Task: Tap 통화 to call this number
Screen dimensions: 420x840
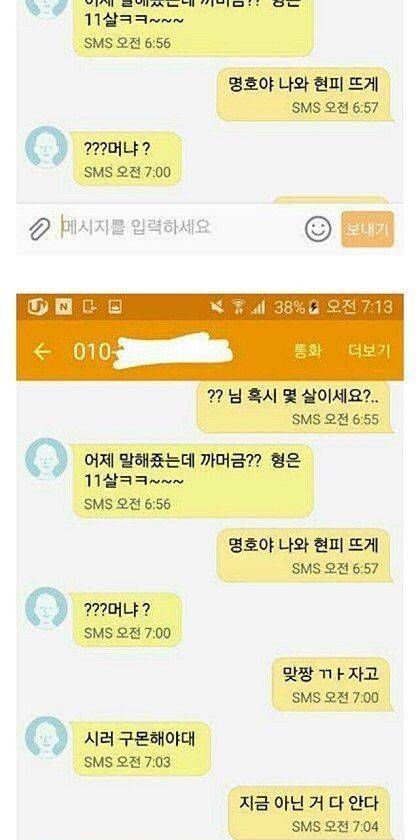Action: 308,351
